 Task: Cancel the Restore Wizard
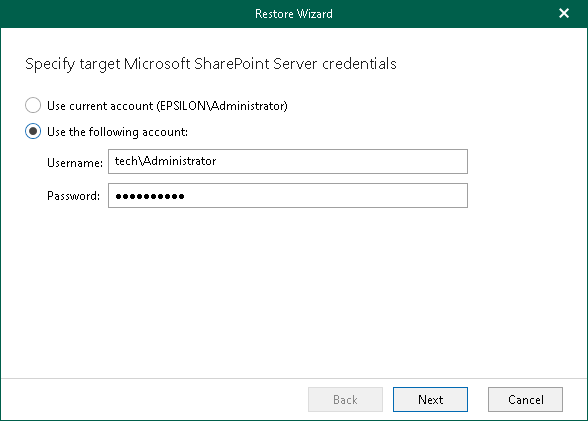[x=525, y=400]
